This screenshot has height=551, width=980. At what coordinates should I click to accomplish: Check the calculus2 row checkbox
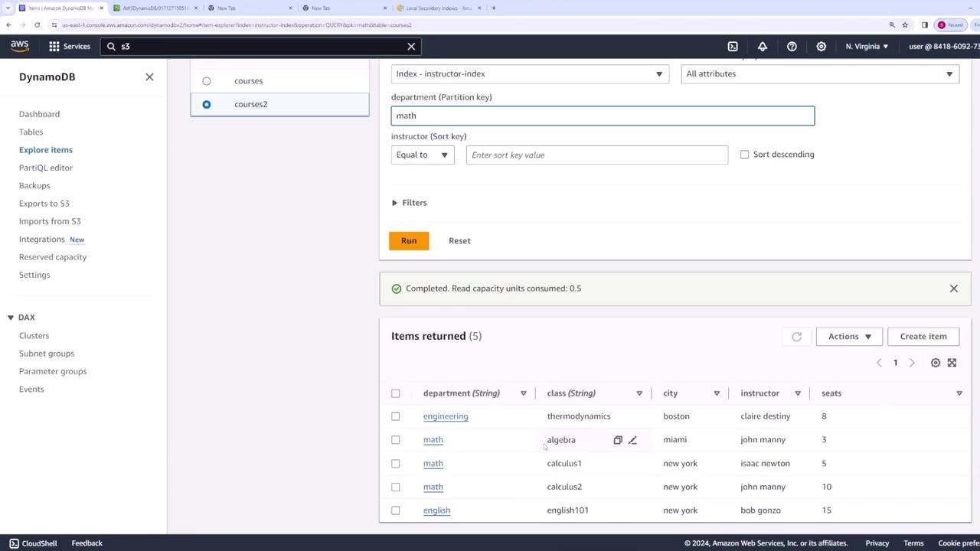tap(396, 487)
